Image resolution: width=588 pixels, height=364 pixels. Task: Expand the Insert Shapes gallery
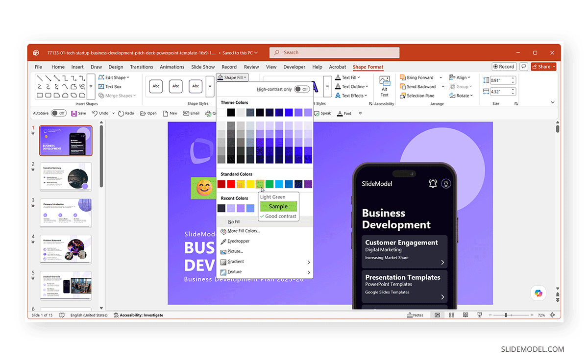(91, 86)
